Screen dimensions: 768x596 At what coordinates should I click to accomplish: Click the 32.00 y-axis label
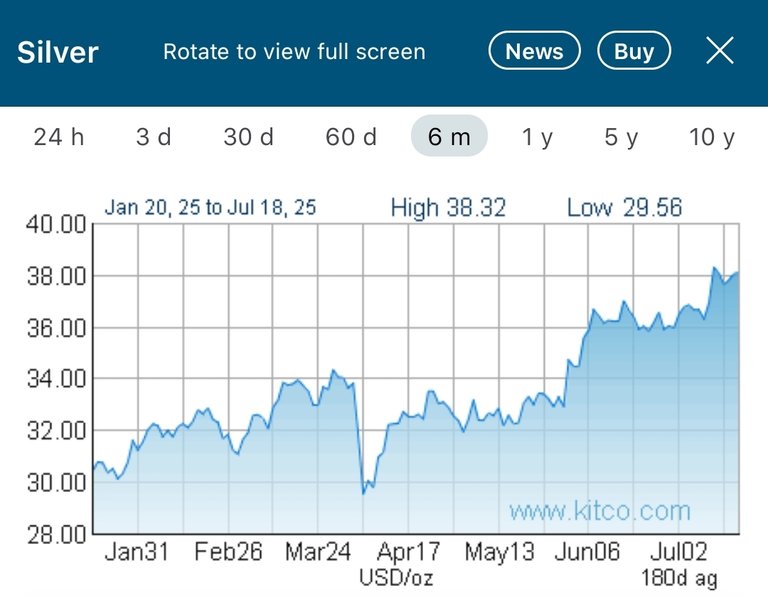pos(56,431)
